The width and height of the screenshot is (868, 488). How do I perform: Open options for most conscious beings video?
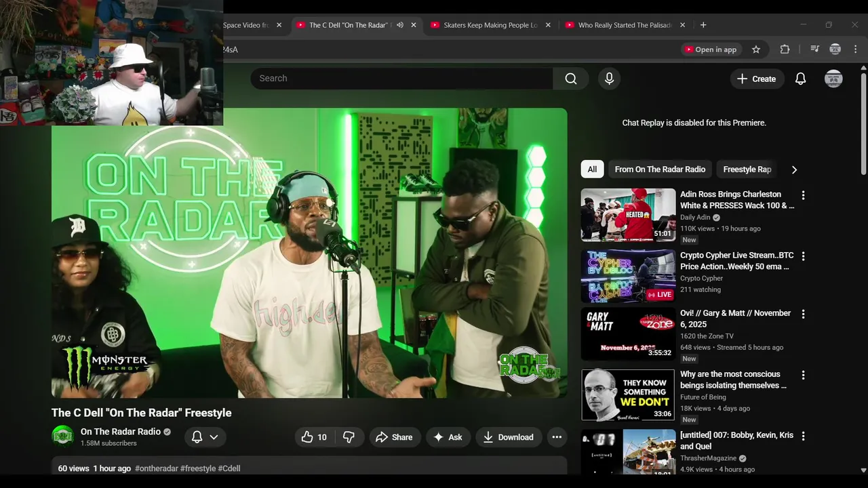click(803, 375)
